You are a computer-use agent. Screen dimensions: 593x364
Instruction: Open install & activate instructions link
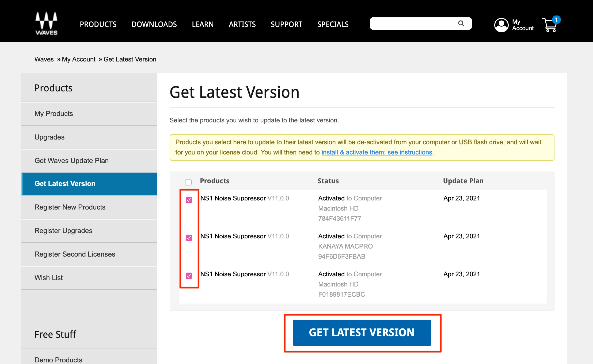377,152
